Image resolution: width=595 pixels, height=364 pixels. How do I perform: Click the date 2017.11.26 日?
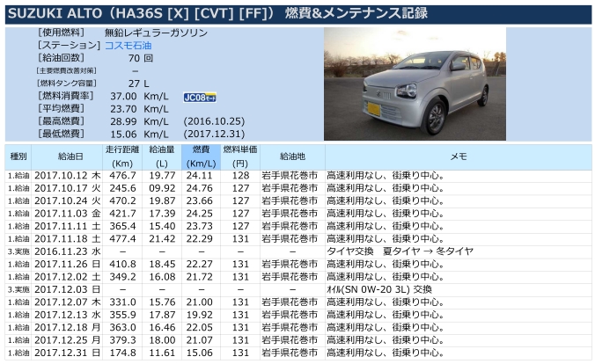[x=68, y=265]
